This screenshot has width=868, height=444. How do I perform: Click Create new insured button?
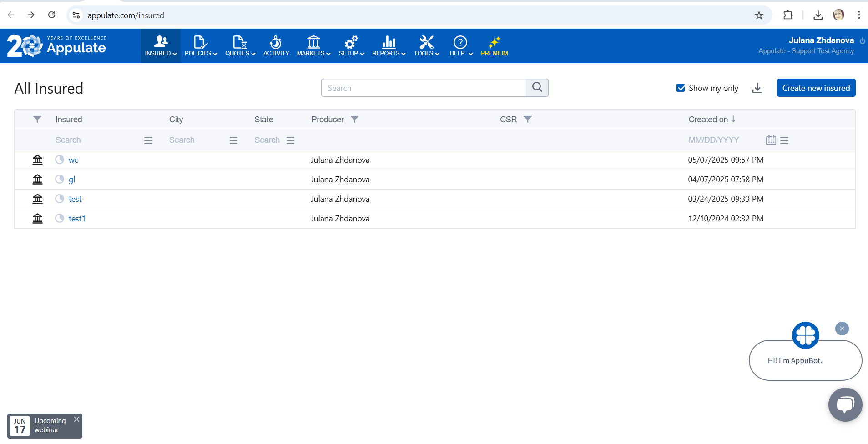pyautogui.click(x=816, y=88)
